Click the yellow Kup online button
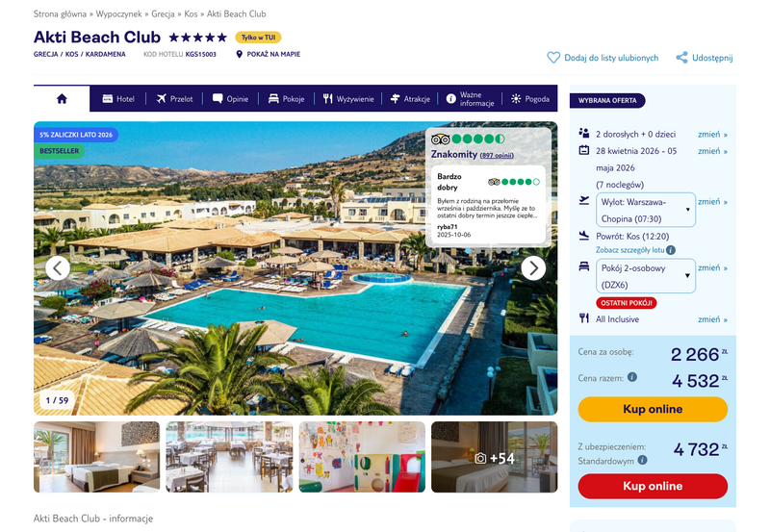Image resolution: width=770 pixels, height=532 pixels. (653, 409)
